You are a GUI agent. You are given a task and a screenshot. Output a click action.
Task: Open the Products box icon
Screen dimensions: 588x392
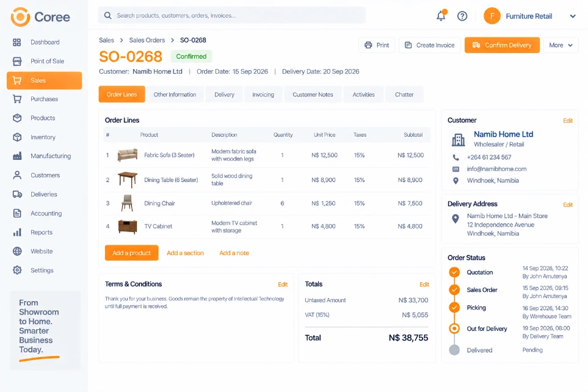17,118
